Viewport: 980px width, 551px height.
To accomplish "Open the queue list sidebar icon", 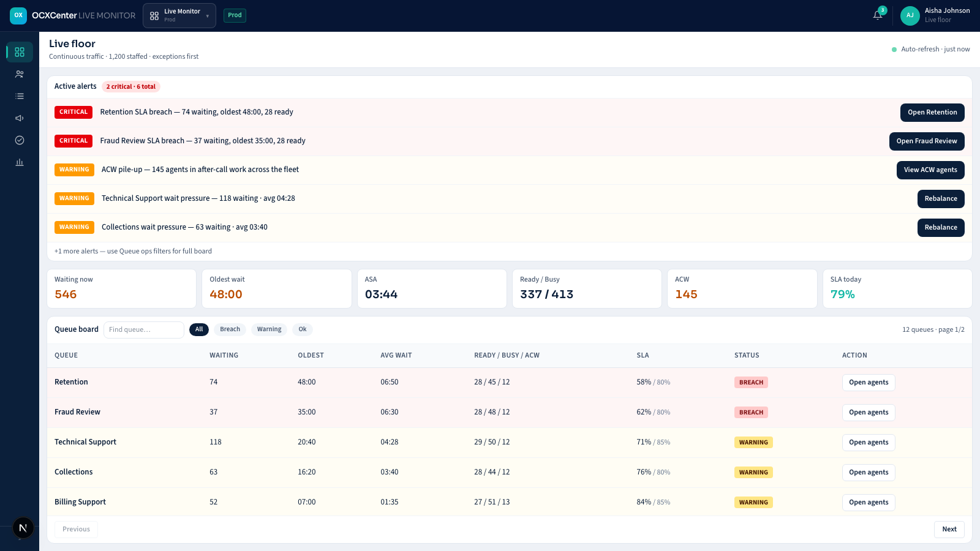I will pos(20,96).
